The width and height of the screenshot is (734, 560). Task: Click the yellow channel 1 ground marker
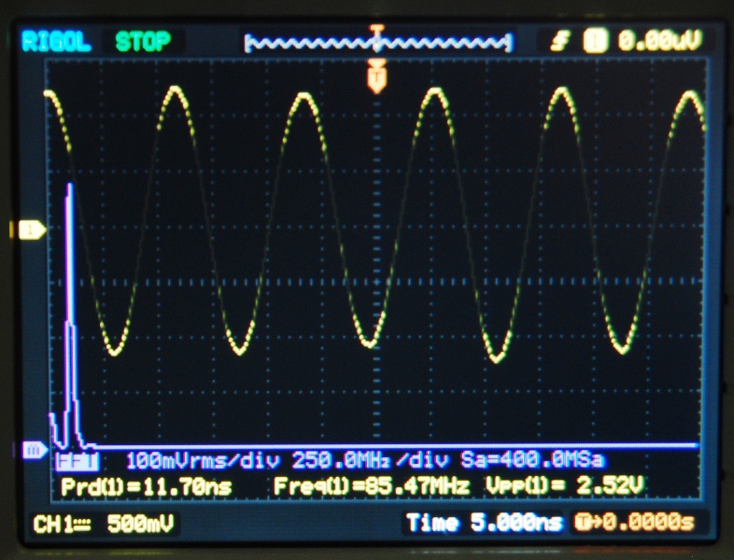click(29, 230)
